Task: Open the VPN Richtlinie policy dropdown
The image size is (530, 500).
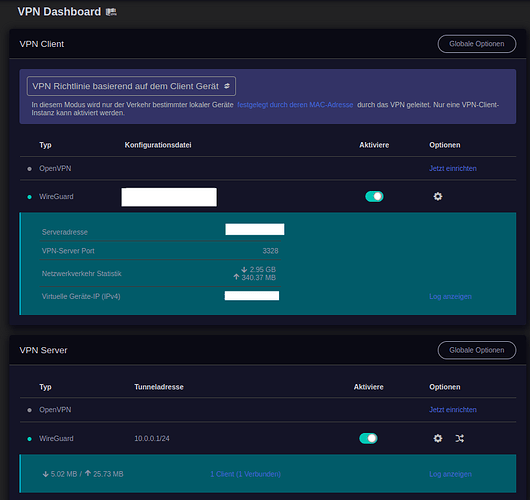Action: (x=131, y=86)
